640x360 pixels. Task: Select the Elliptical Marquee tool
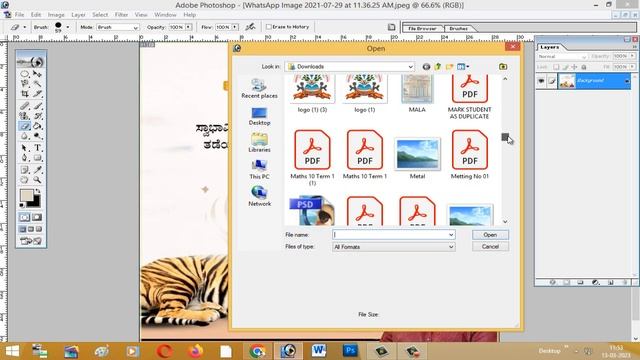tap(24, 74)
